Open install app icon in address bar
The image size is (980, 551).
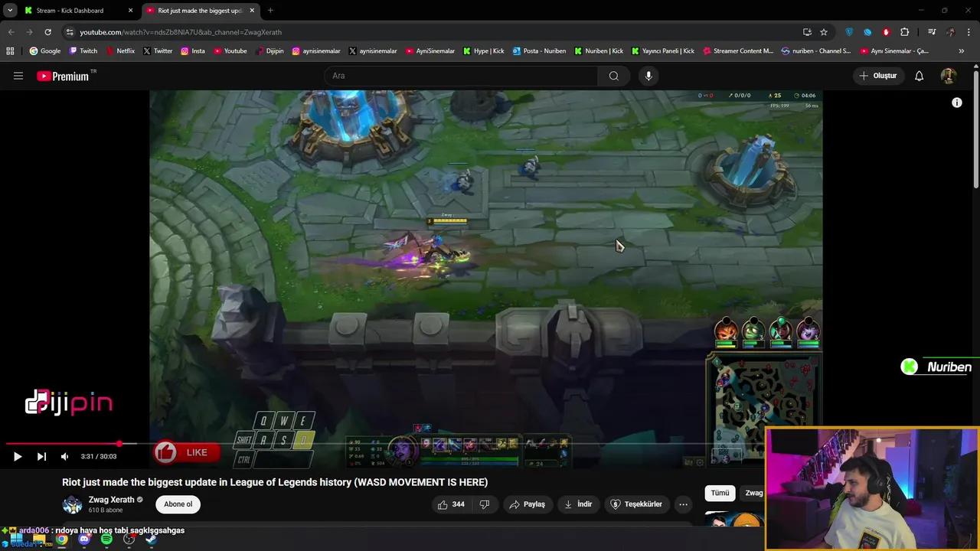(x=807, y=32)
